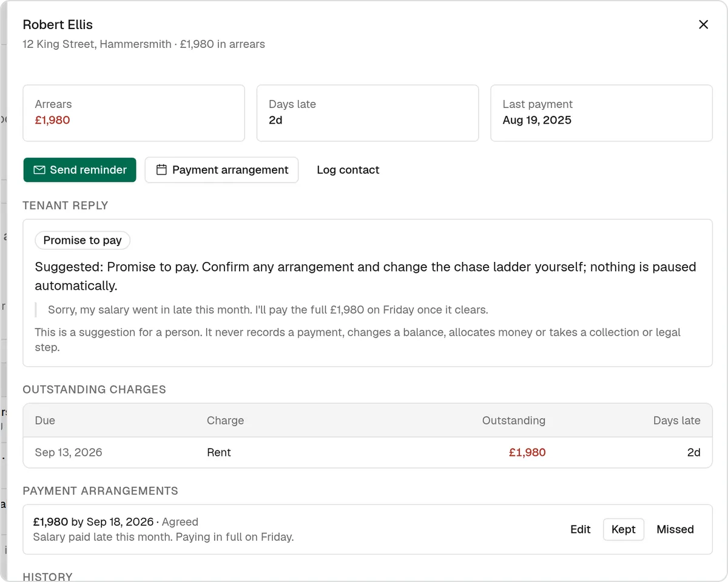Click the calendar icon on Payment arrangement

161,170
